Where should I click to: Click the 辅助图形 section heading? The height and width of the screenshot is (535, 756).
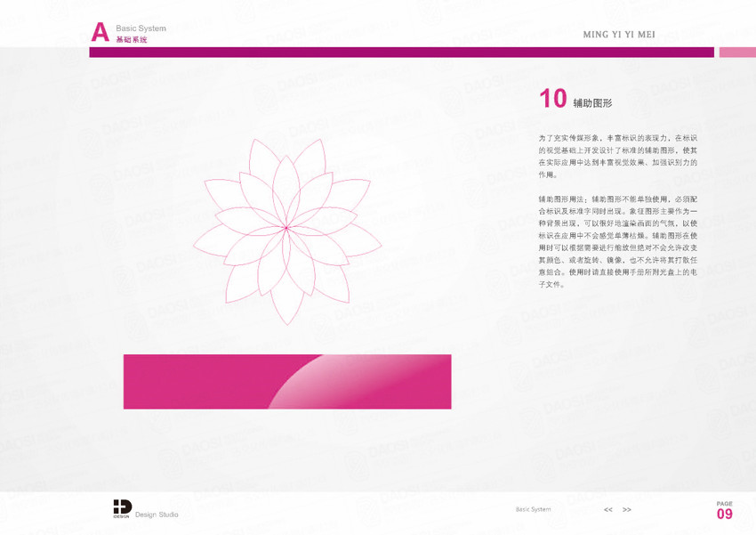[x=592, y=103]
